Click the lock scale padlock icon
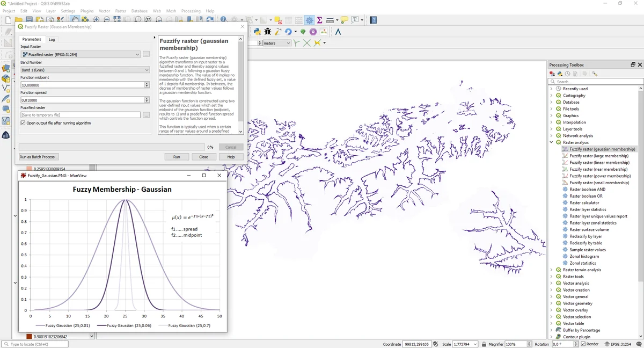 coord(484,344)
